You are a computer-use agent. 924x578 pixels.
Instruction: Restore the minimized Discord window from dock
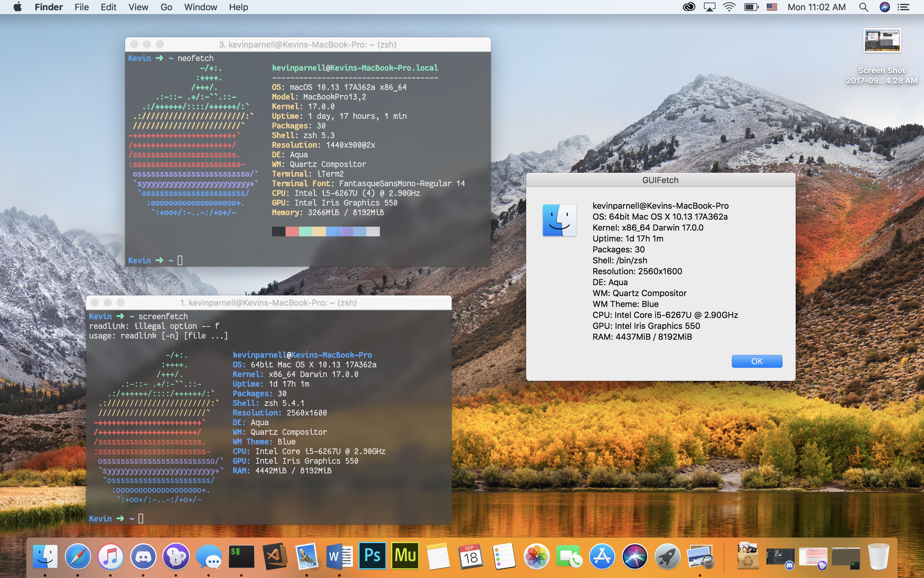781,557
